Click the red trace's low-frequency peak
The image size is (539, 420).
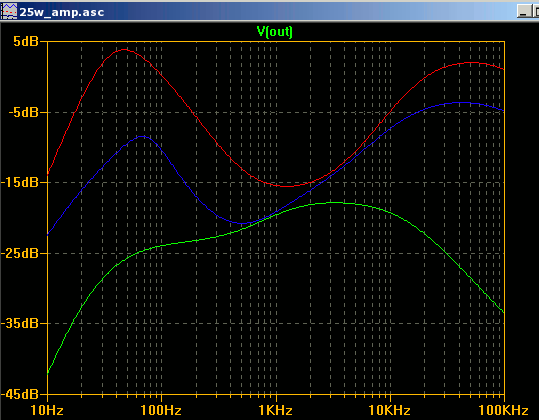pyautogui.click(x=124, y=49)
